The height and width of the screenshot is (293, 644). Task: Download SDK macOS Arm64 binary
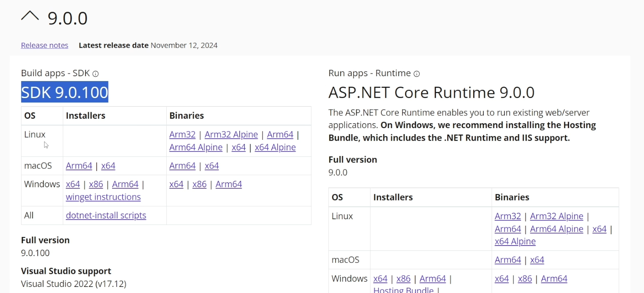[x=182, y=166]
